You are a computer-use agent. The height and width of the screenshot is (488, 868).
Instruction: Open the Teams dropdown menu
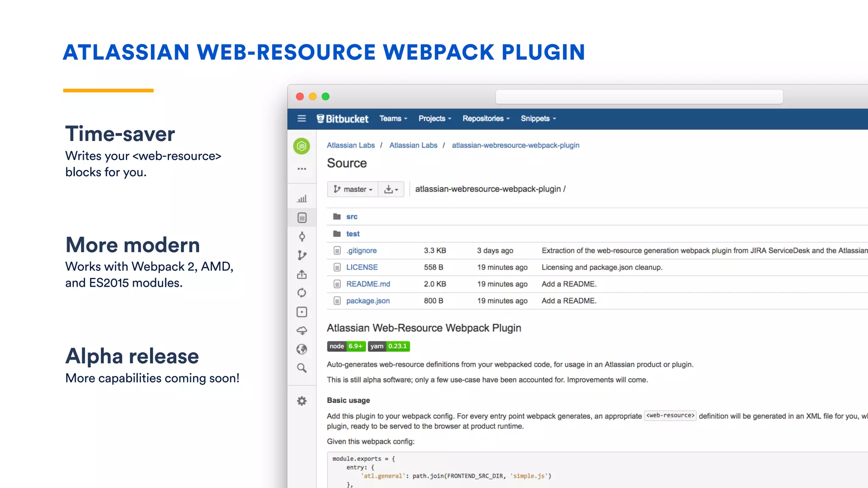click(x=393, y=119)
